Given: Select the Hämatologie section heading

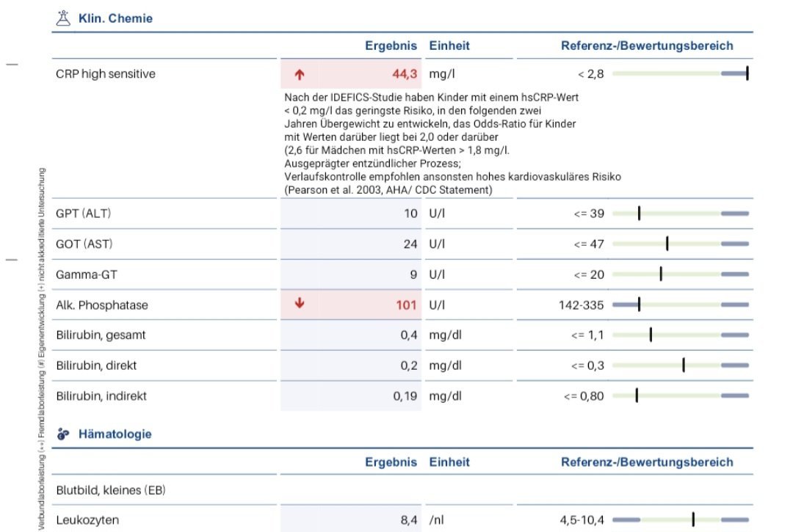Looking at the screenshot, I should (x=115, y=434).
